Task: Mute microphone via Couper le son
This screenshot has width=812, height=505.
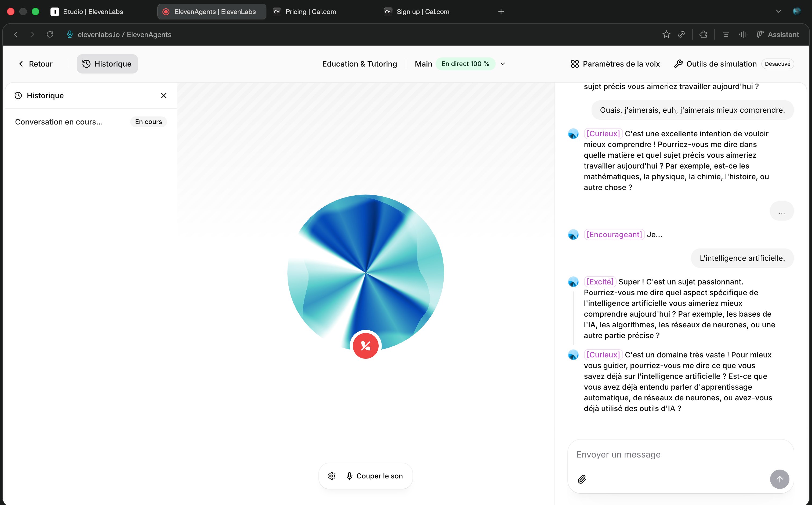Action: [x=374, y=476]
